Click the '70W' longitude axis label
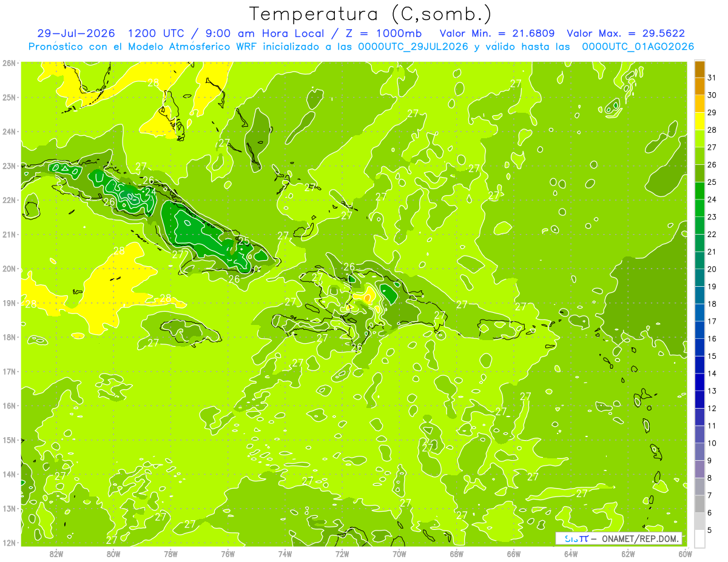The width and height of the screenshot is (728, 562). click(399, 554)
